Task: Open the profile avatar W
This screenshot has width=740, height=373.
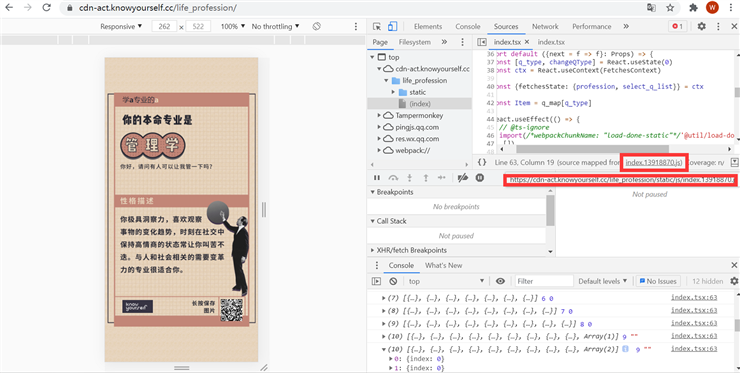Action: click(712, 8)
